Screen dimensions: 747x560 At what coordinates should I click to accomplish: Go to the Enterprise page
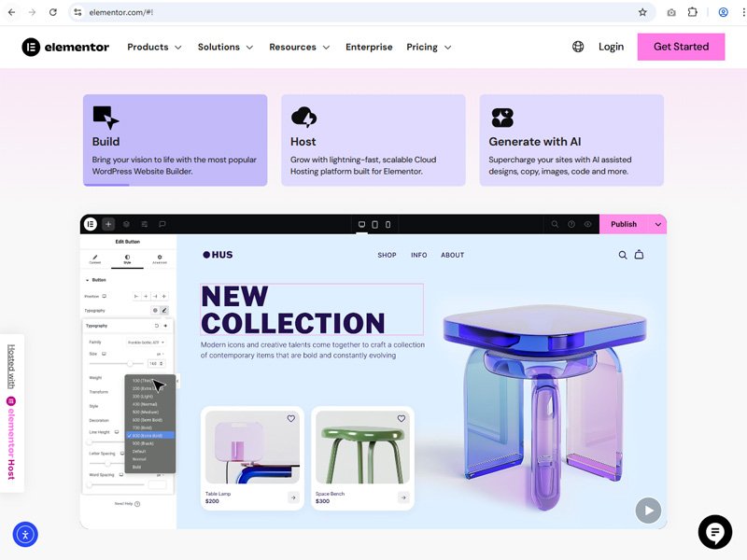click(x=369, y=47)
